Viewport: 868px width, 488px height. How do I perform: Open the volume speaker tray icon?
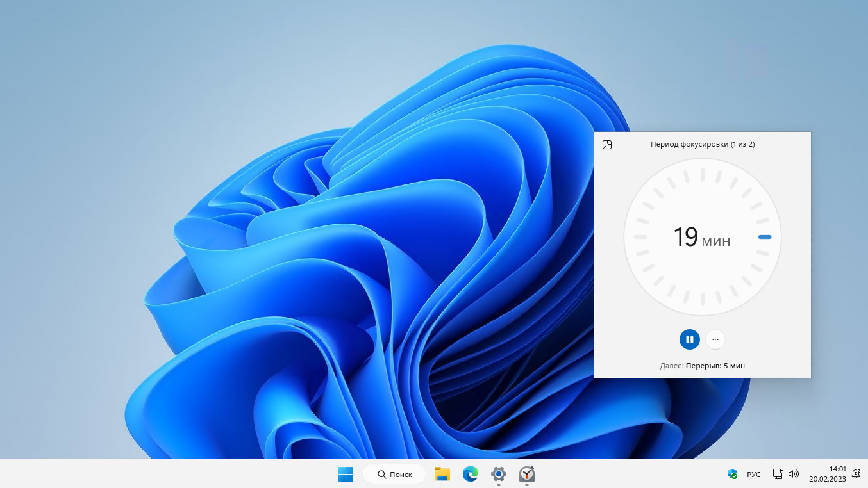794,474
